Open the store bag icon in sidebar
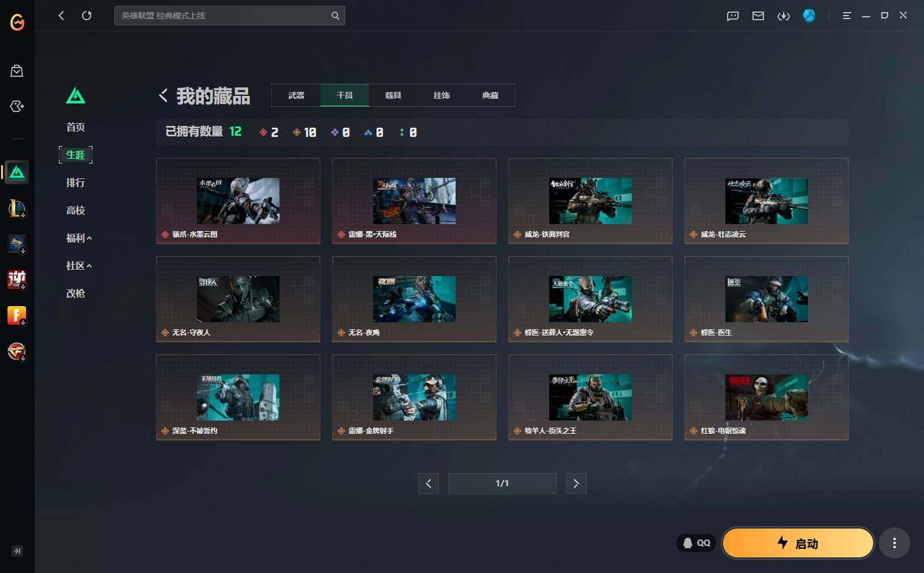Viewport: 924px width, 573px height. tap(17, 70)
